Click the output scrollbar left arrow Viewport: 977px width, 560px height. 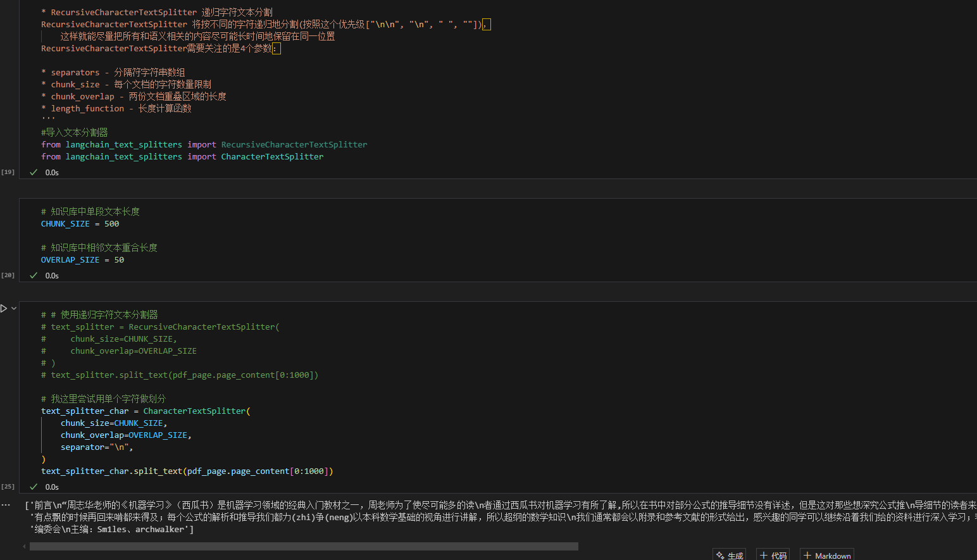(x=25, y=546)
